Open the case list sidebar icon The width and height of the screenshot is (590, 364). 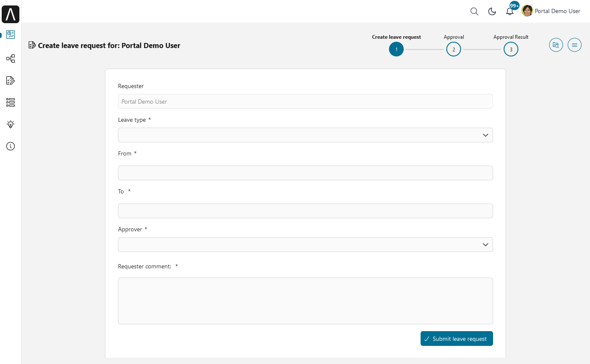tap(11, 102)
